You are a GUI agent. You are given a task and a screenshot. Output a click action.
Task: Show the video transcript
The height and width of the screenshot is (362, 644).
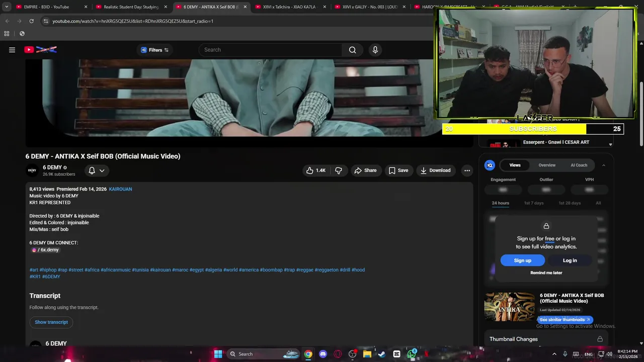(x=51, y=322)
